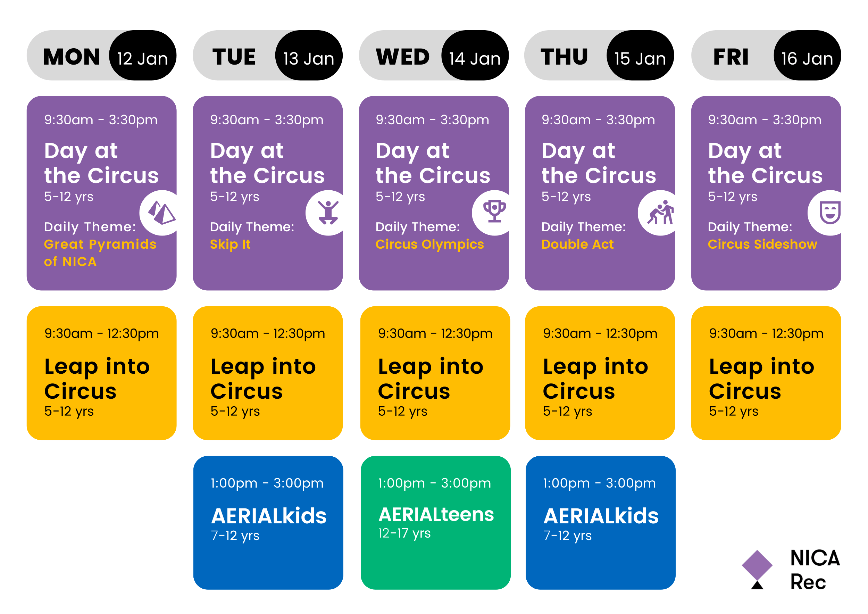Open Friday's yellow Leap into Circus card

(x=766, y=373)
